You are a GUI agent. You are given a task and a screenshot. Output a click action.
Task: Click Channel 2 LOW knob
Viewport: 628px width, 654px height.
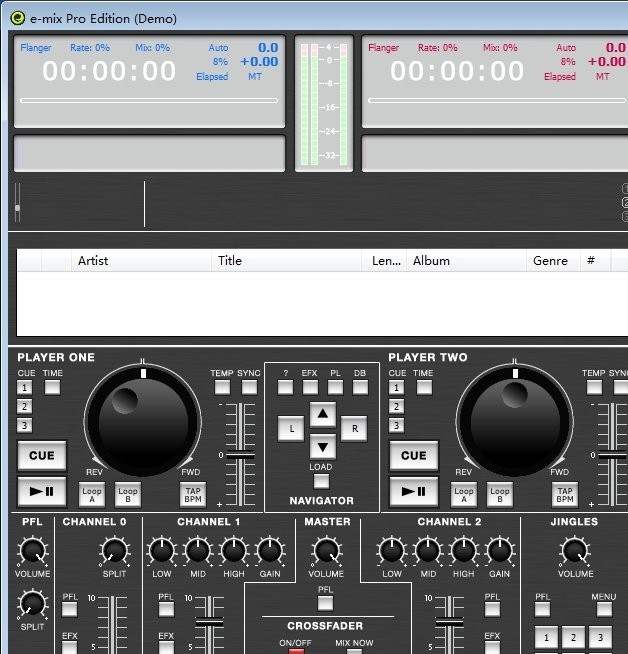click(x=392, y=551)
